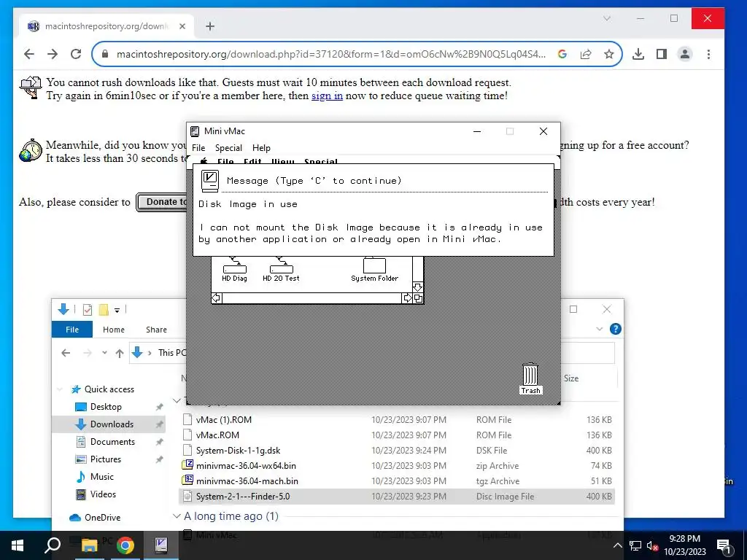
Task: Reload the macintoshrepository page
Action: [76, 54]
